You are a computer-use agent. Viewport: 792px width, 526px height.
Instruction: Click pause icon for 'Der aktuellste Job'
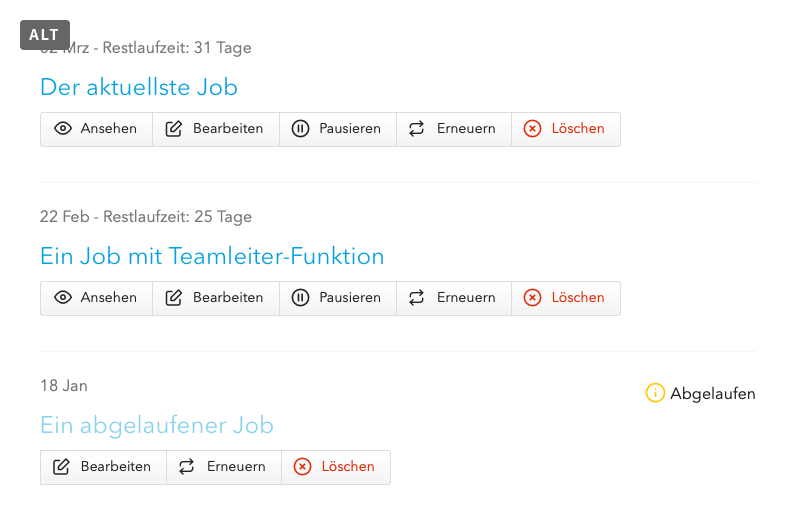tap(300, 129)
